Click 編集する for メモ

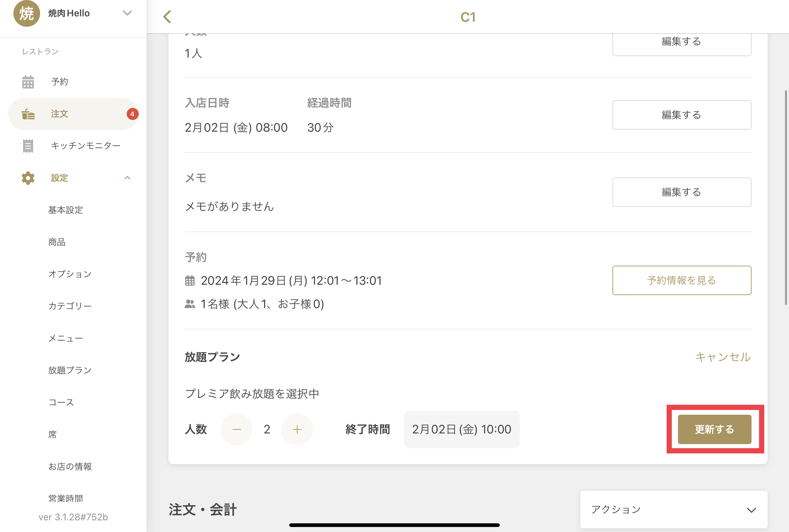[x=682, y=192]
